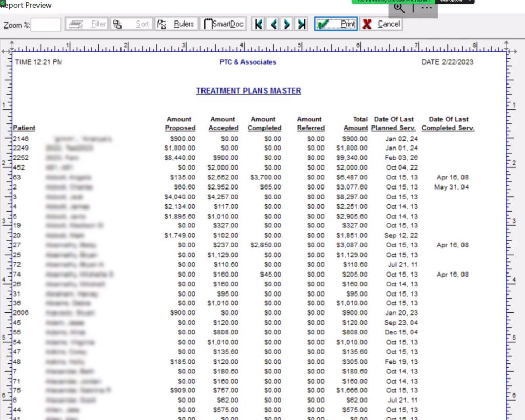
Task: Go to the next page arrow
Action: click(287, 24)
